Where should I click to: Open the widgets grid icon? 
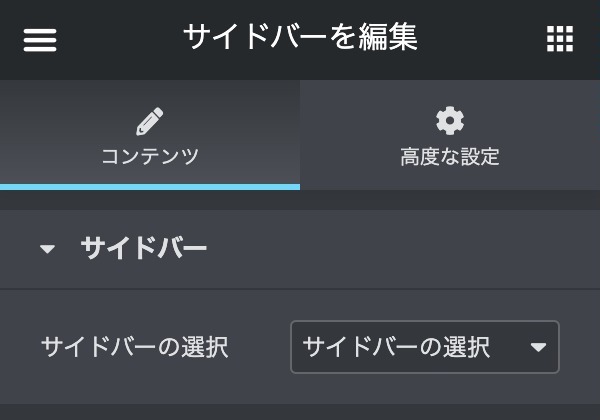point(560,39)
